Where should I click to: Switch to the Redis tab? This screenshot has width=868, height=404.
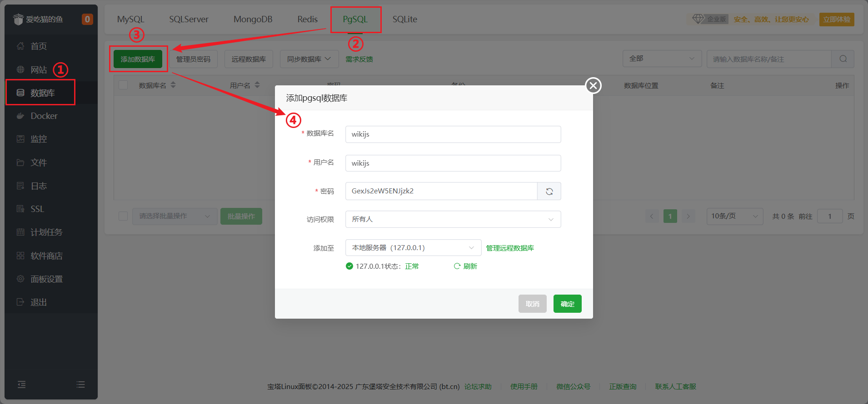click(307, 19)
